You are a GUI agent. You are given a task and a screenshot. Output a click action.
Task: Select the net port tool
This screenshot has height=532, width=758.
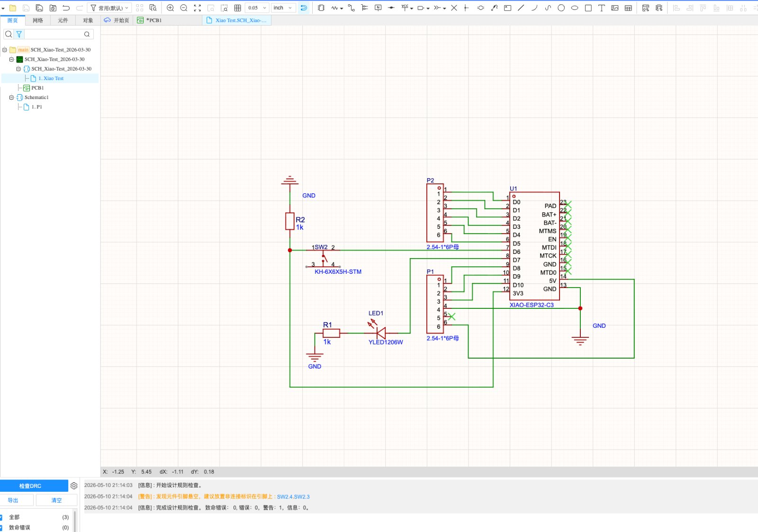[x=421, y=8]
